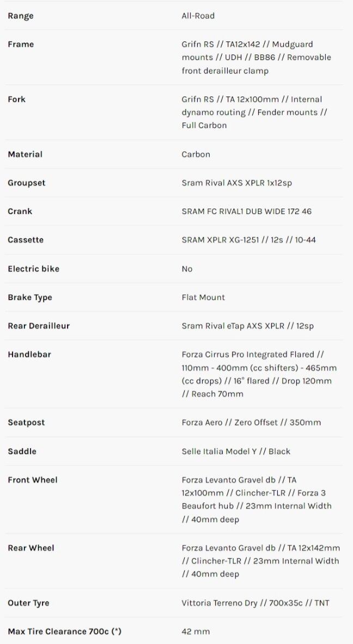Select the Sram Rival AXS XPLR 1x12sp text
353x644 pixels.
pos(236,183)
